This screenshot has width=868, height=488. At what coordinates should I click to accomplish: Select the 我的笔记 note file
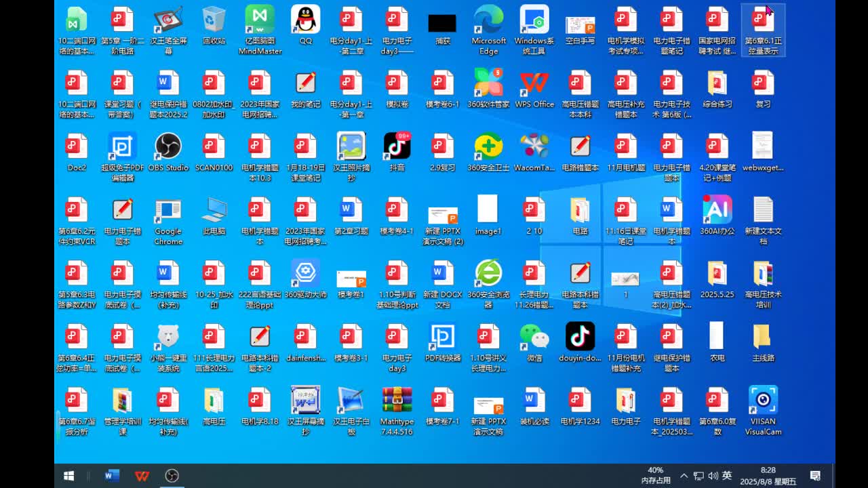(306, 89)
